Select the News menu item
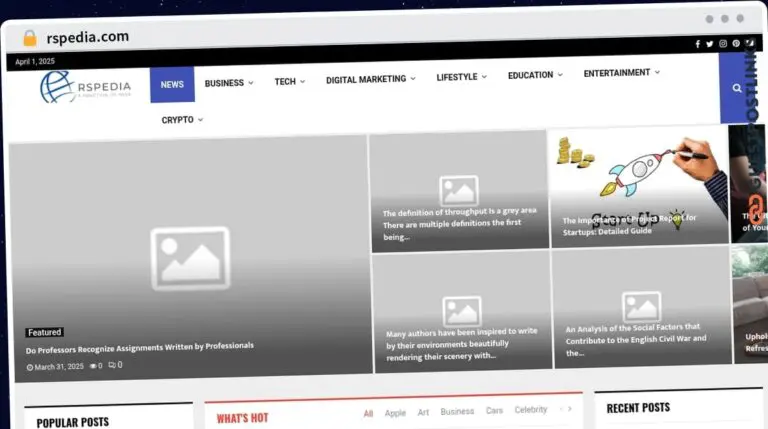Screen dimensions: 768x429 click(172, 85)
